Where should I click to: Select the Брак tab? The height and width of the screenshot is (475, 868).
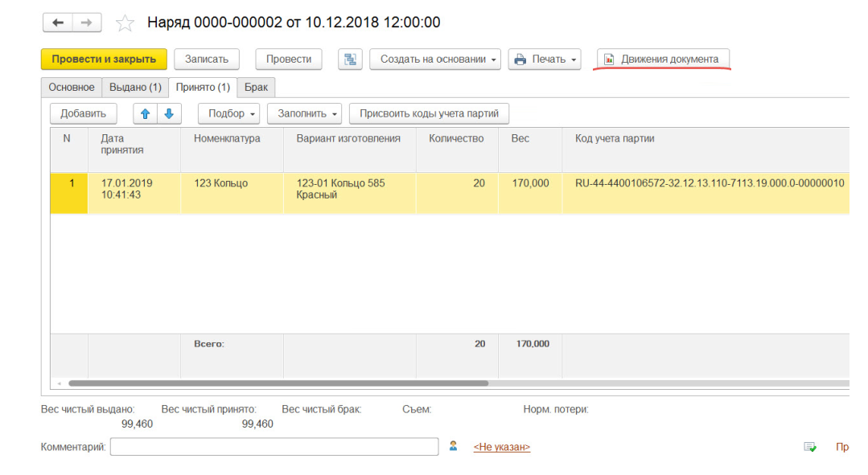[x=256, y=88]
